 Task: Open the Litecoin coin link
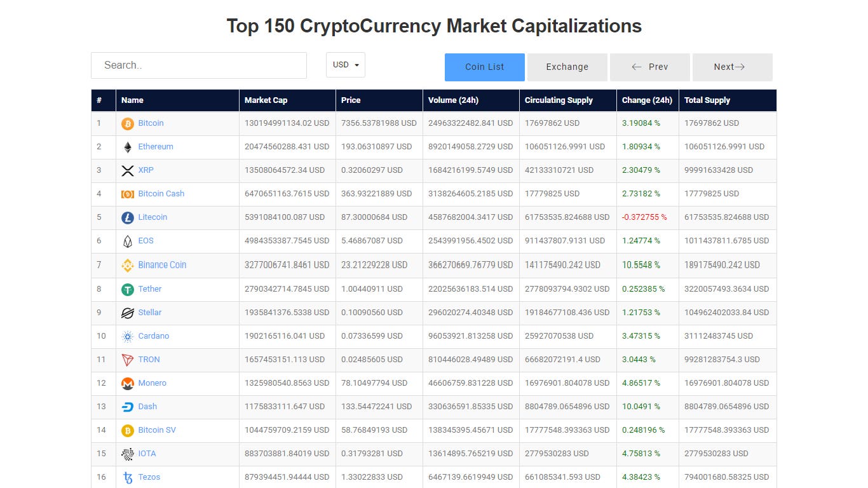pyautogui.click(x=153, y=217)
